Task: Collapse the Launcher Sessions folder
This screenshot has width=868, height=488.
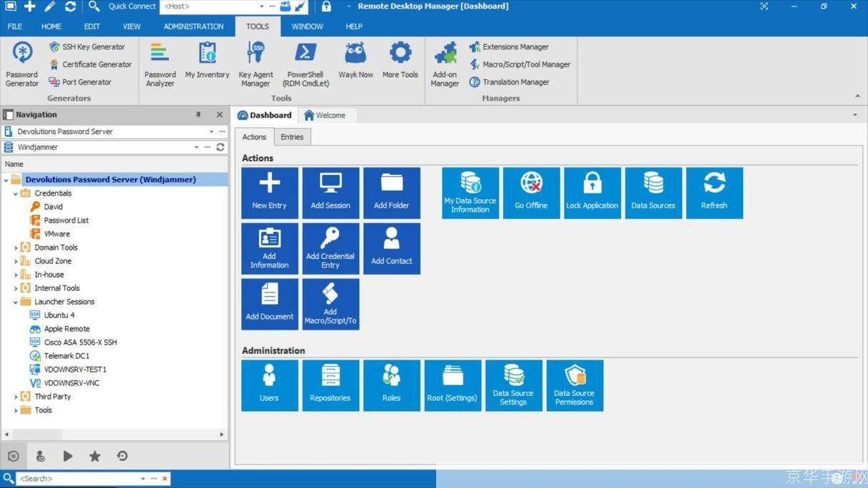Action: point(16,302)
